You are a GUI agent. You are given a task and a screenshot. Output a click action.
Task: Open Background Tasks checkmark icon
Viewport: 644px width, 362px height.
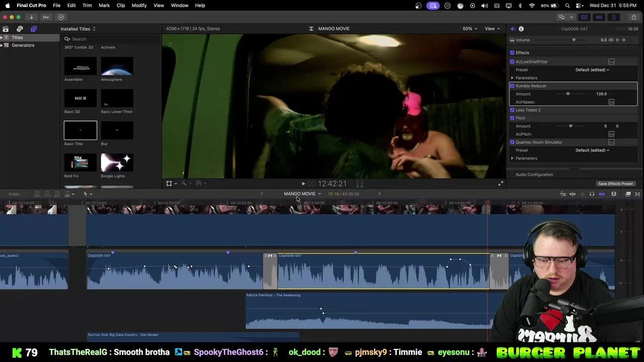(61, 17)
